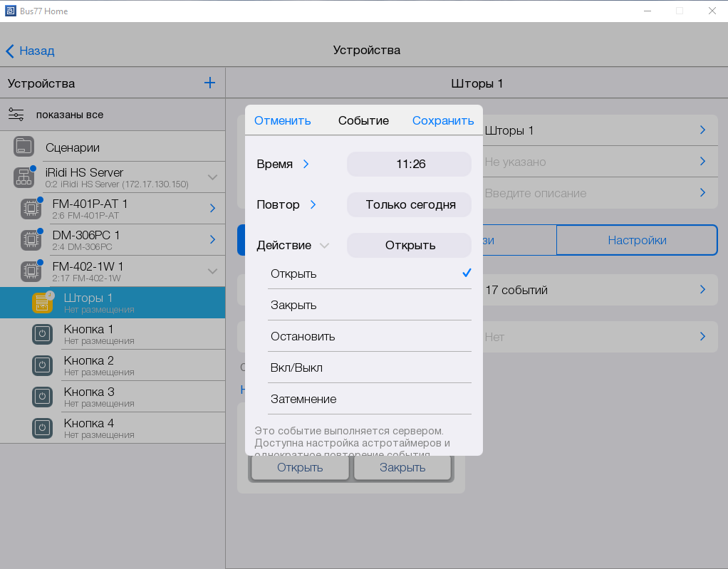Viewport: 728px width, 569px height.
Task: Collapse the Действие dropdown
Action: point(324,246)
